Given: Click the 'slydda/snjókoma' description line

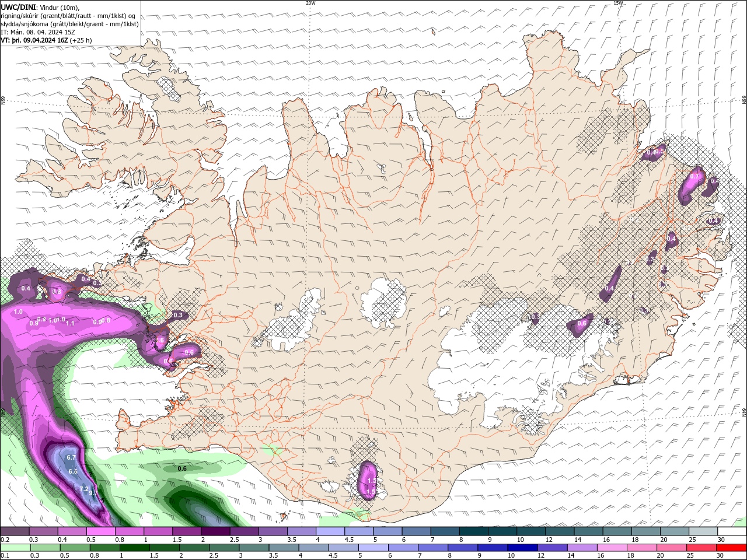Looking at the screenshot, I should click(70, 24).
